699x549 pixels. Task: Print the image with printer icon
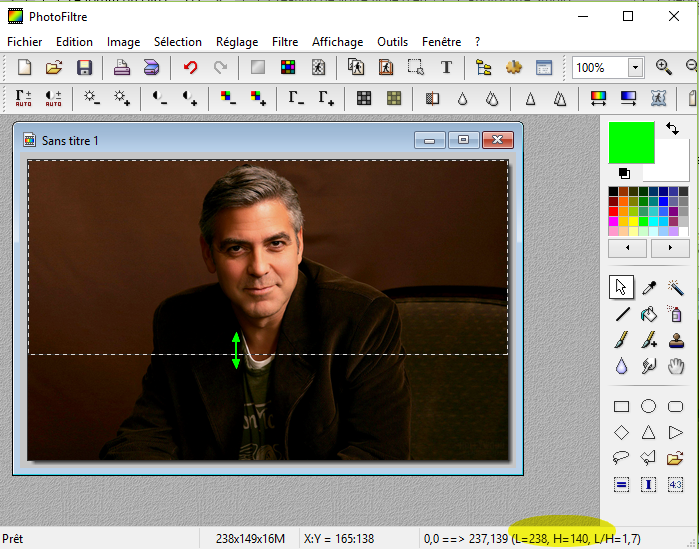pyautogui.click(x=122, y=68)
